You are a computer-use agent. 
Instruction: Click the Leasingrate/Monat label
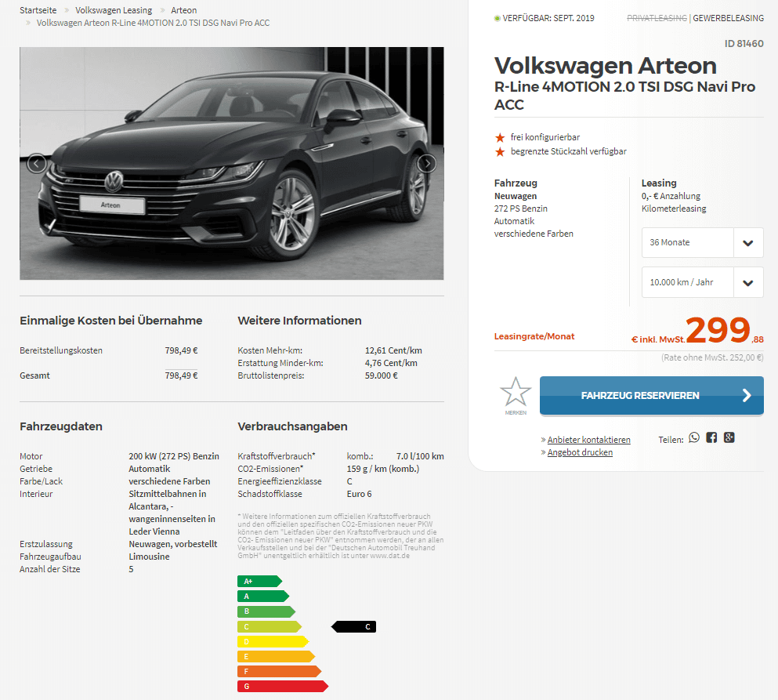click(534, 336)
